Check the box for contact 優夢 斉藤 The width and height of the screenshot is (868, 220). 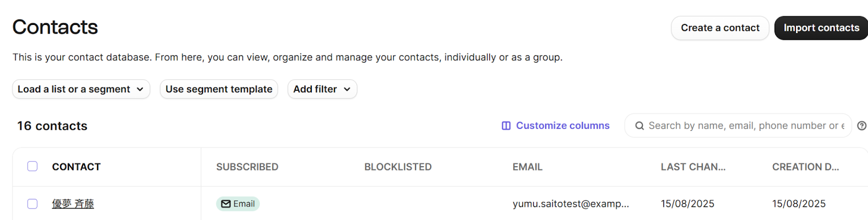coord(33,204)
